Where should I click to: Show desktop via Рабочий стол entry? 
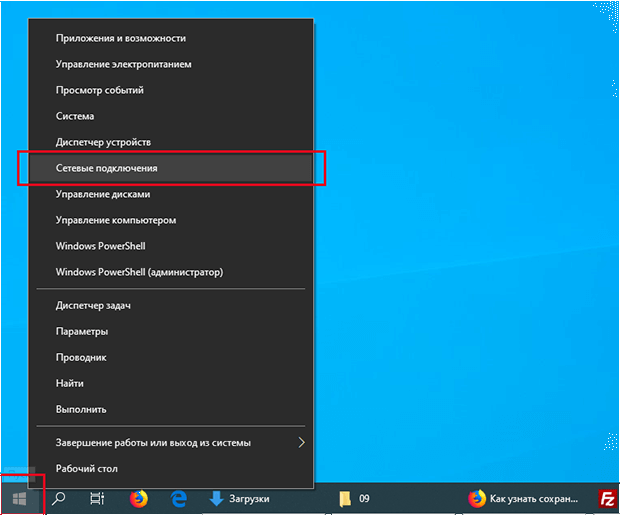pos(171,469)
